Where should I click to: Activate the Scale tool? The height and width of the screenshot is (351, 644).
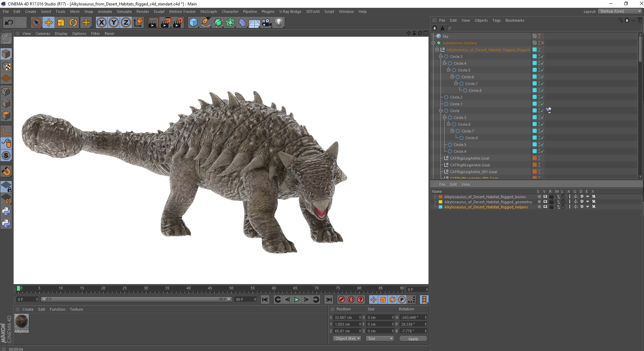coord(61,23)
